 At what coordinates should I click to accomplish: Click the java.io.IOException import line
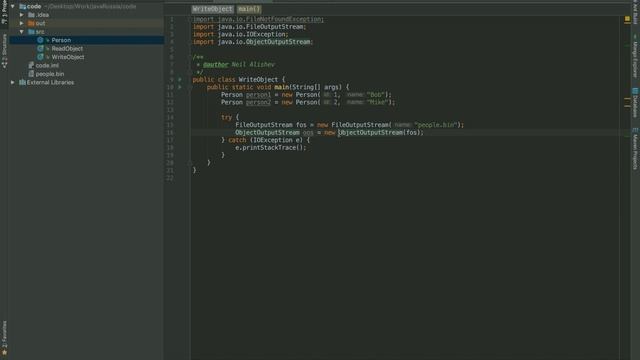(x=240, y=34)
